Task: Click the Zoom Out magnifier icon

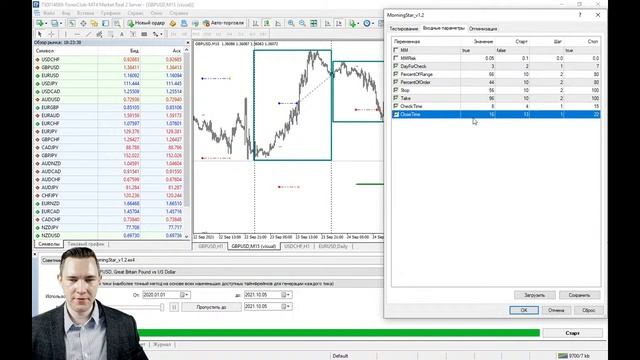Action: coord(302,23)
